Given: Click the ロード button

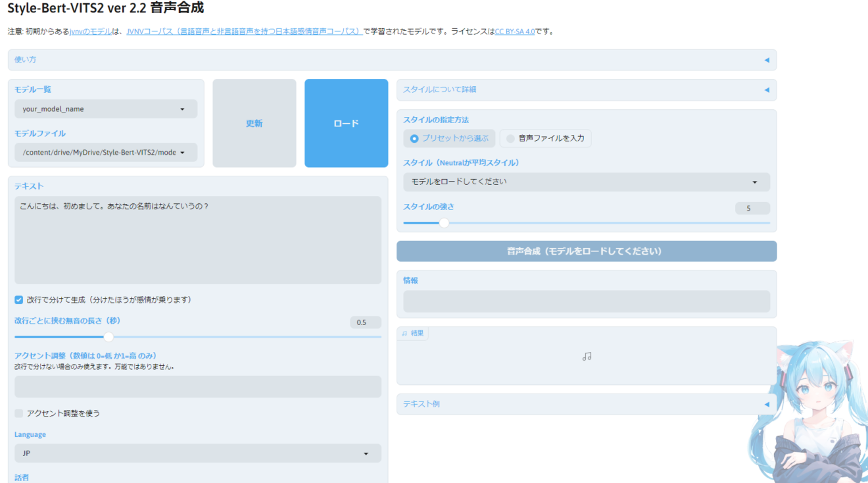Looking at the screenshot, I should (x=346, y=123).
